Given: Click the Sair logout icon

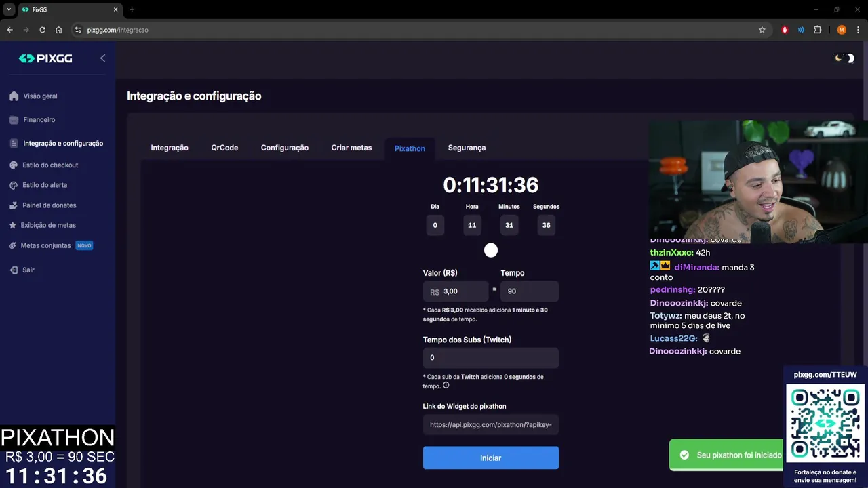Looking at the screenshot, I should pos(14,270).
